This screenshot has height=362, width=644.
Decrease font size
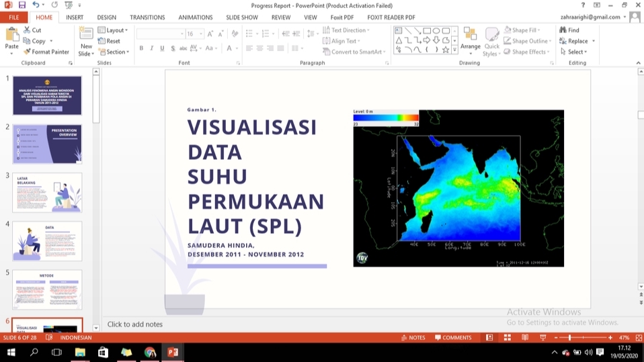tap(220, 34)
